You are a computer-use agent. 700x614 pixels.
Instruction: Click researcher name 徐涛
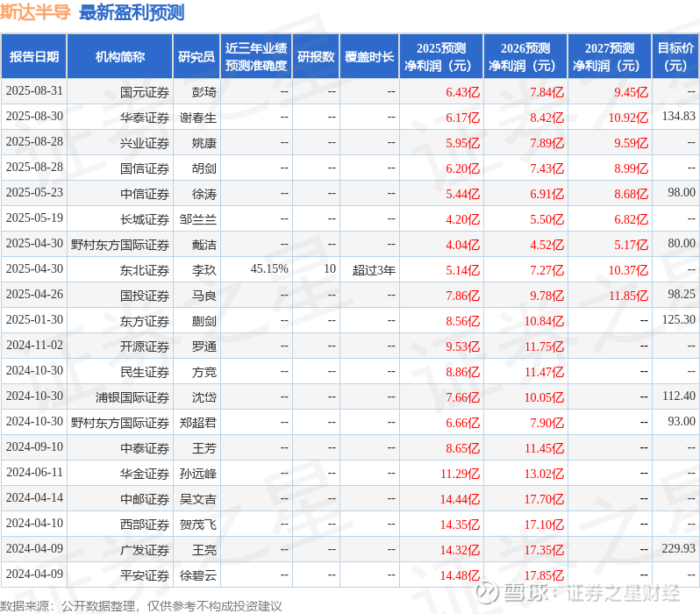204,194
